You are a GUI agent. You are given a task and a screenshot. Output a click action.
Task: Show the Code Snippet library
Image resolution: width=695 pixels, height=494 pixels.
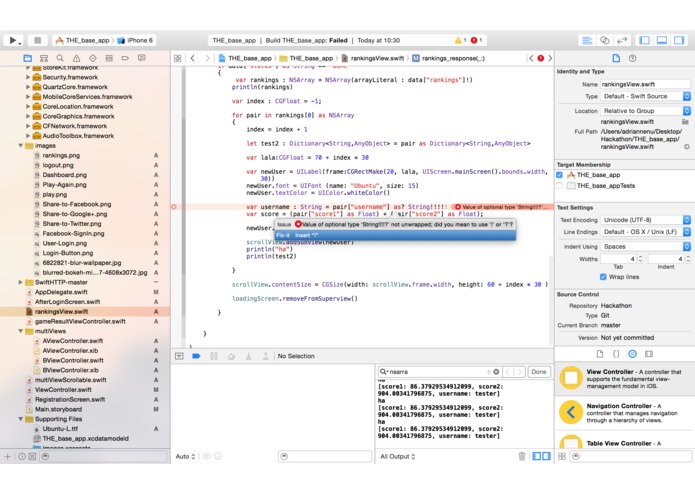[x=616, y=354]
